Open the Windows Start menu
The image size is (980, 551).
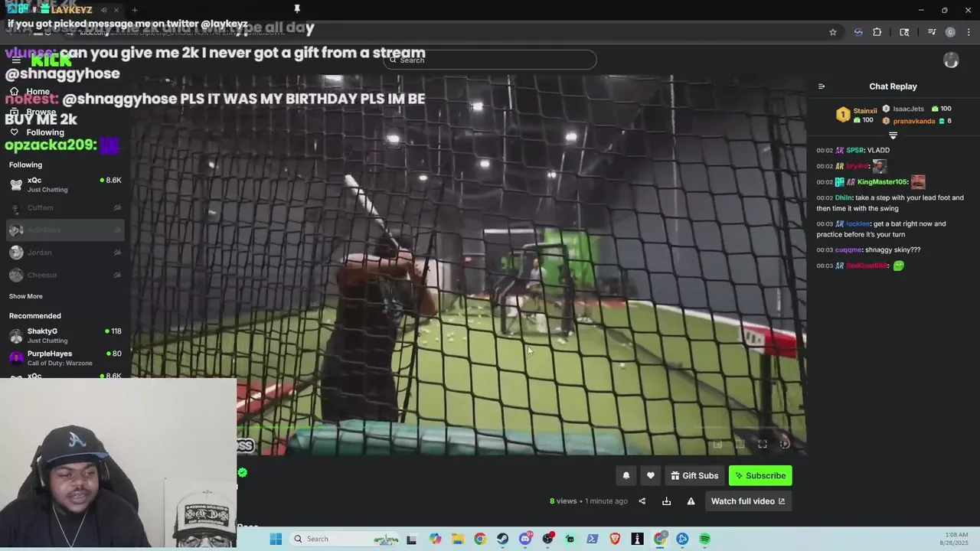[276, 539]
